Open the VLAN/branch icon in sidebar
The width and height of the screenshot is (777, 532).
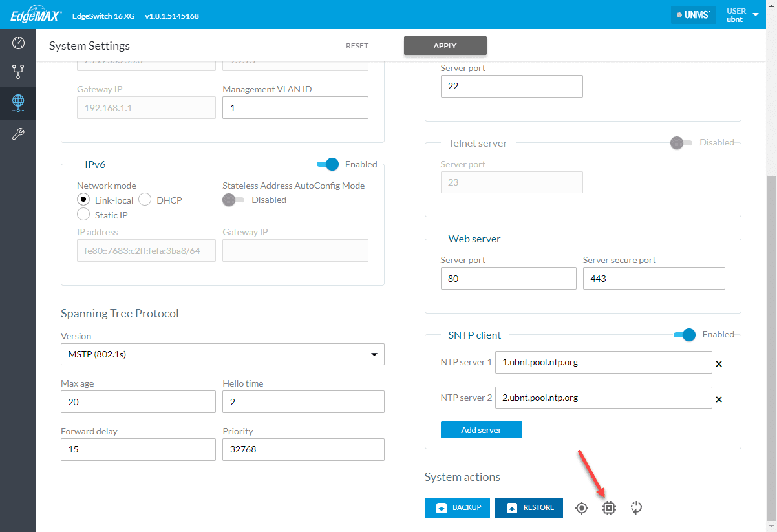point(18,72)
